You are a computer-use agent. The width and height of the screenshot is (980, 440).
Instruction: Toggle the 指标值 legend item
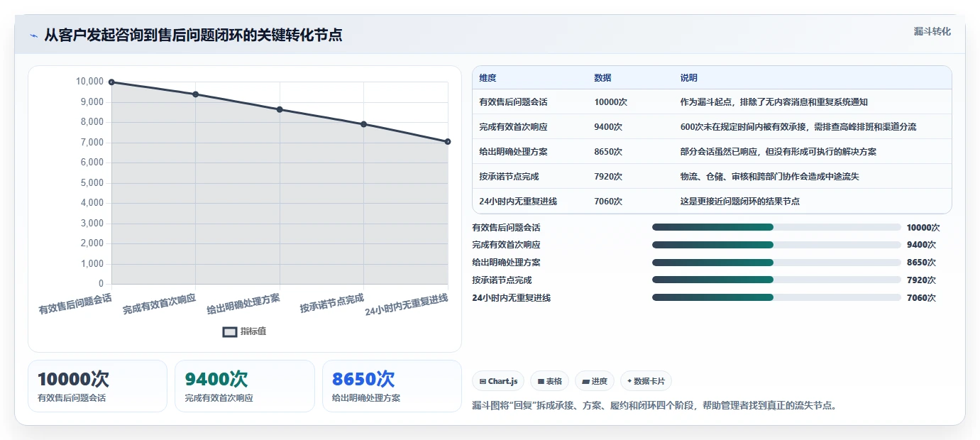click(244, 331)
